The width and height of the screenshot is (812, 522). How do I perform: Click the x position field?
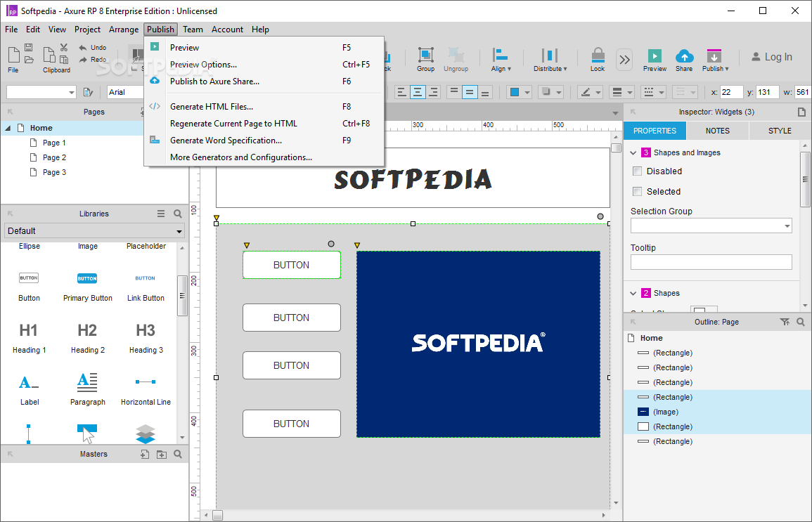coord(732,92)
